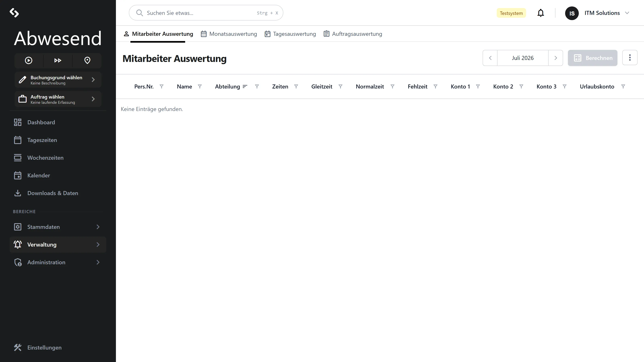
Task: Filter the Konto 2 column
Action: [x=521, y=86]
